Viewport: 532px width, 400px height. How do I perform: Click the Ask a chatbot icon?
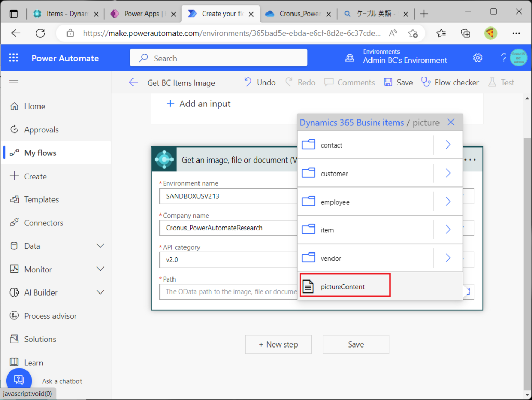tap(19, 380)
